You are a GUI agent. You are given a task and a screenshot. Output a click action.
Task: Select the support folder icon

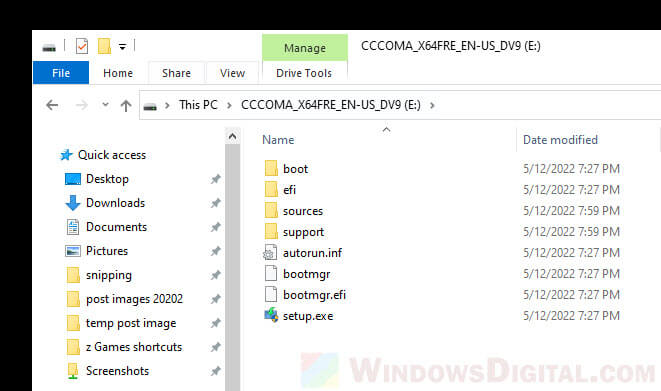click(x=271, y=232)
